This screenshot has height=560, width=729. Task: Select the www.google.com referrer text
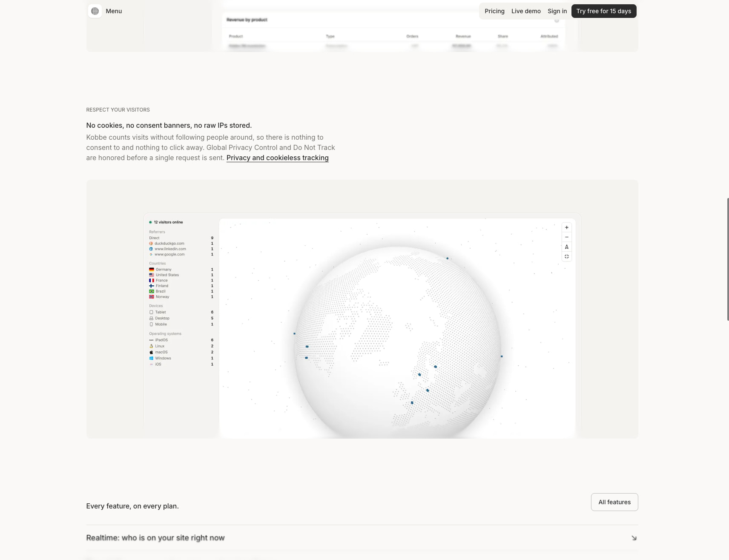coord(169,255)
